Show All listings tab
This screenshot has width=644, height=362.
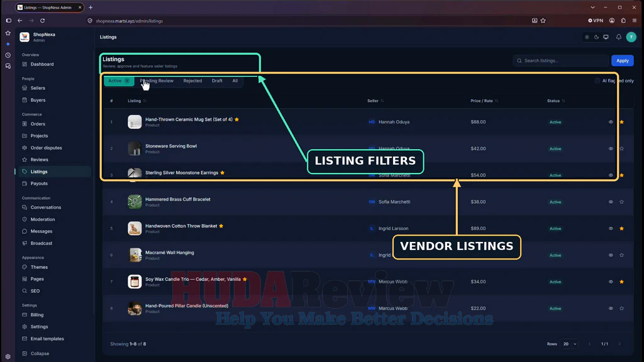tap(235, 81)
